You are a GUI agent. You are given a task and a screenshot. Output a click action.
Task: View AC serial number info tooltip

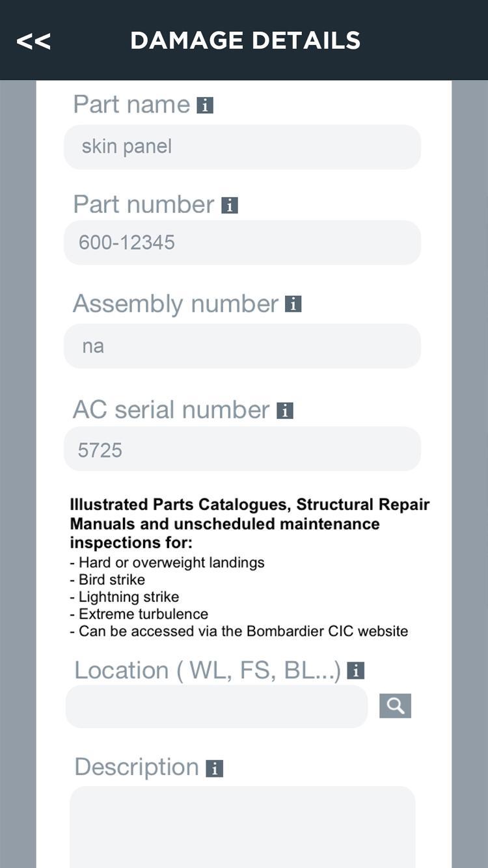[x=285, y=411]
